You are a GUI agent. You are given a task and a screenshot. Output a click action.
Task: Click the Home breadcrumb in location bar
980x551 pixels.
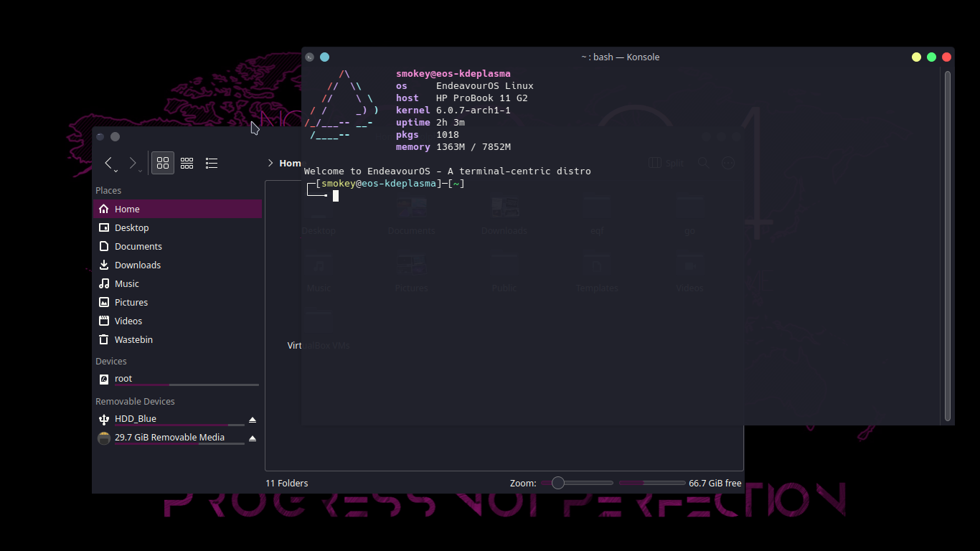[x=291, y=164]
